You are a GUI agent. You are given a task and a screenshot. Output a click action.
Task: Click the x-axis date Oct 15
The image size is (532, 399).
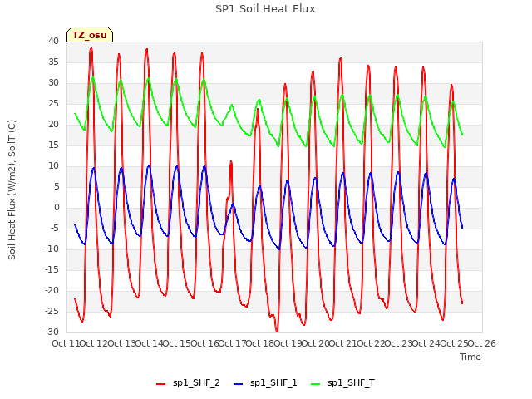tap(177, 343)
